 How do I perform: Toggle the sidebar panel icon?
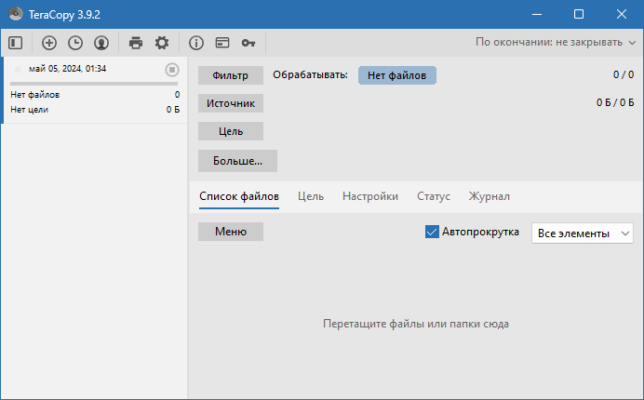pos(16,43)
